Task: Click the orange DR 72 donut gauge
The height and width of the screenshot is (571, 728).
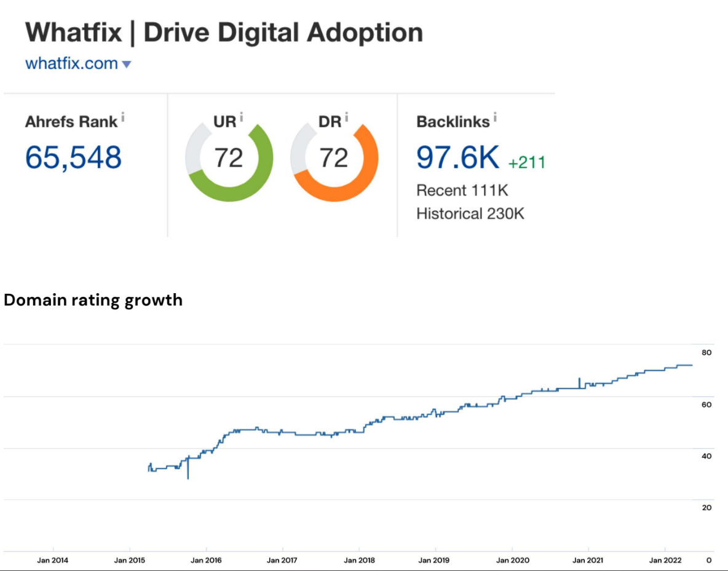Action: pyautogui.click(x=334, y=159)
